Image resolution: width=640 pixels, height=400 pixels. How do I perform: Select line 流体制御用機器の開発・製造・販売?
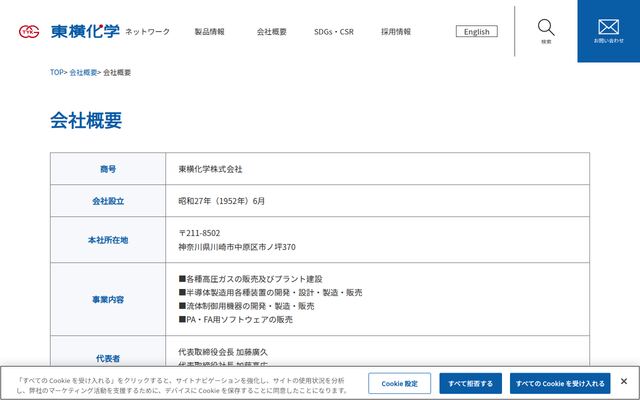(247, 306)
